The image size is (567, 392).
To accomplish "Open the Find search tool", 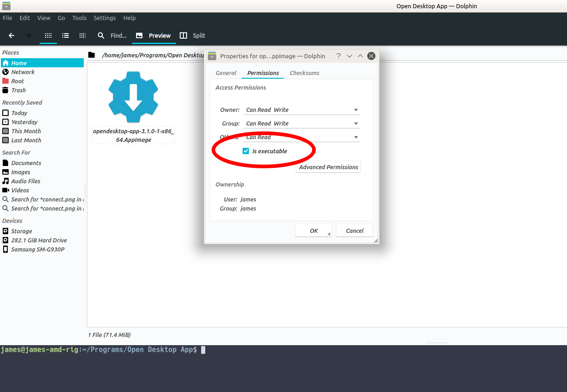I will pyautogui.click(x=112, y=35).
